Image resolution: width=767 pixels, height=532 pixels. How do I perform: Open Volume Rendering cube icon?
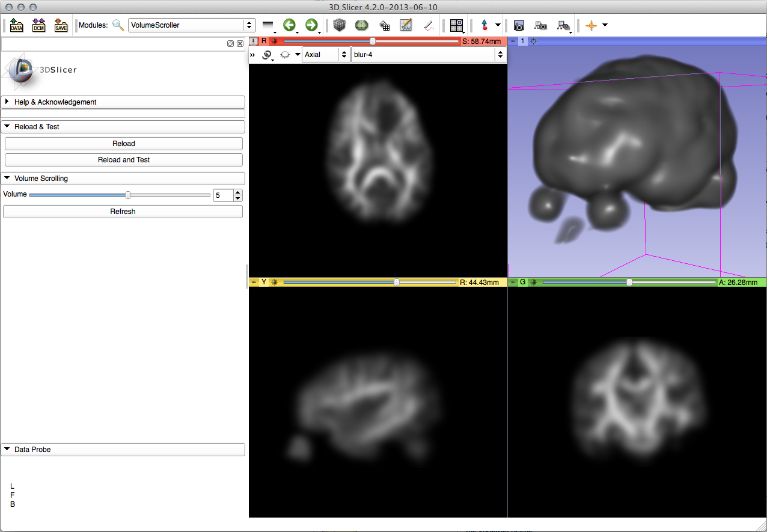340,25
